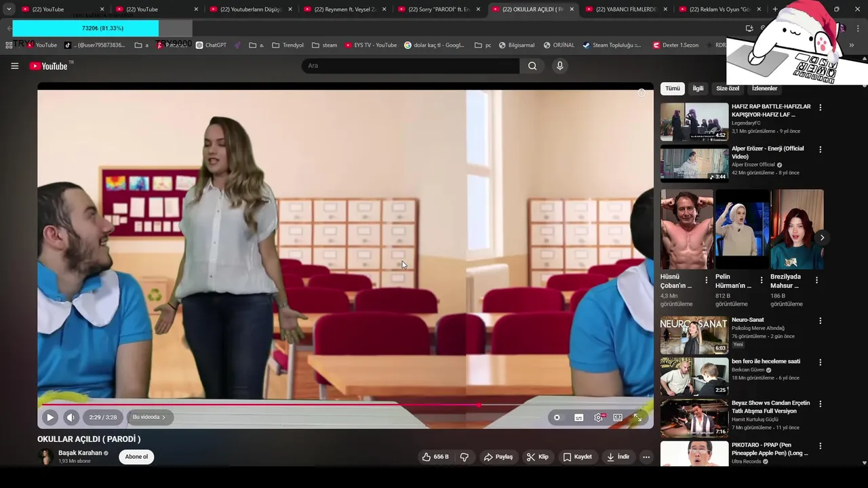Click the magnifier search button
Screen dimensions: 868x488
point(532,66)
